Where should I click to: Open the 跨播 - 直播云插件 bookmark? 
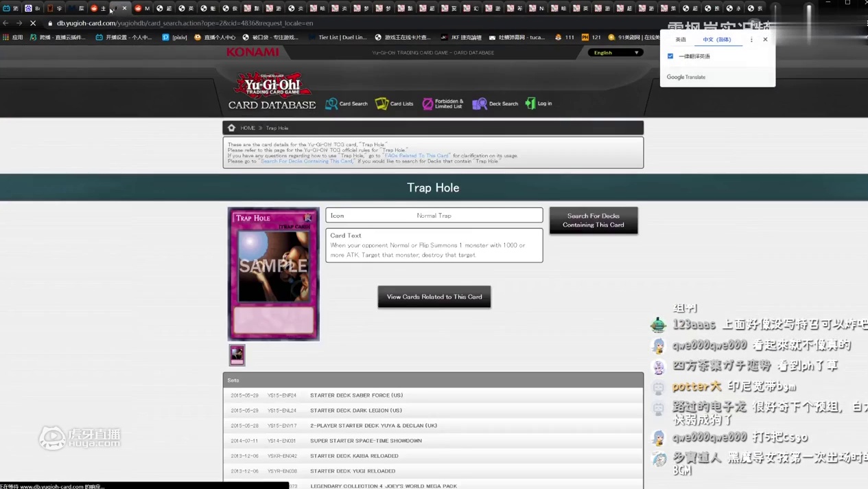coord(58,37)
